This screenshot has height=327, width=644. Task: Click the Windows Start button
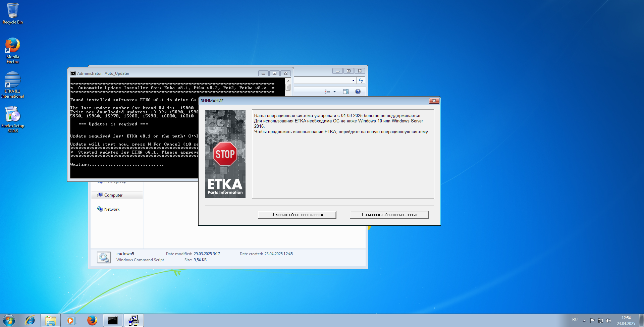click(9, 320)
